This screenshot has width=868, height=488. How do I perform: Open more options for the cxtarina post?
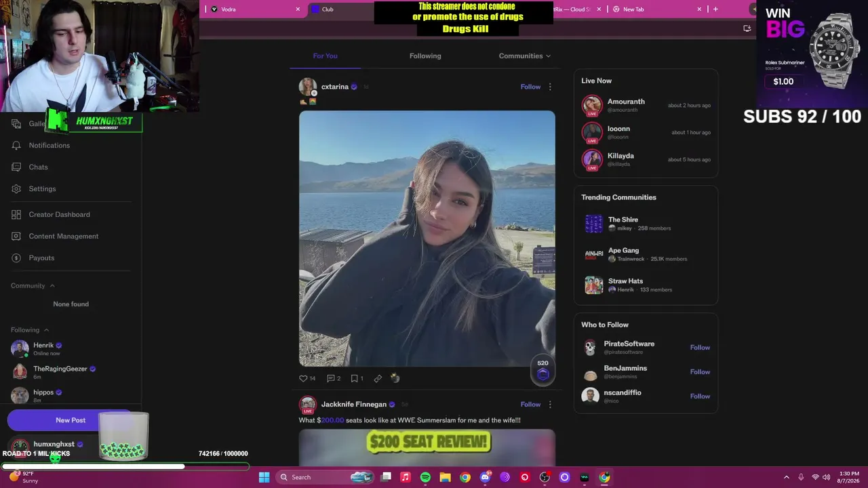550,87
